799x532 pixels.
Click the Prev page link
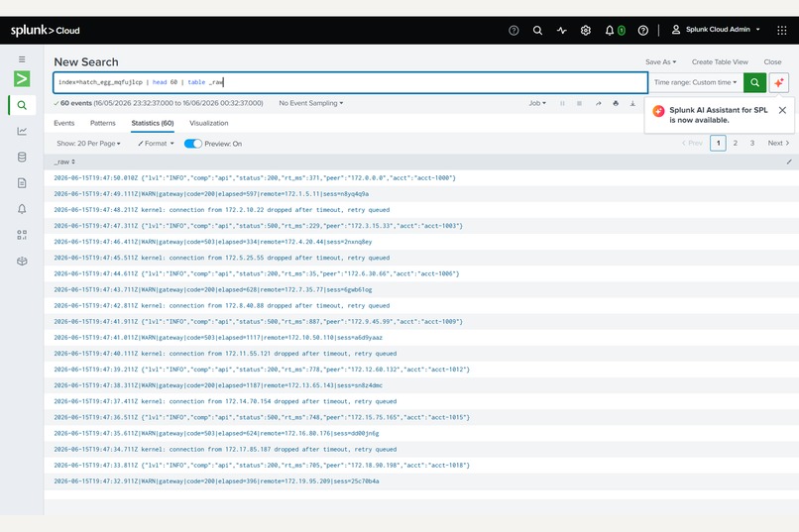coord(692,143)
